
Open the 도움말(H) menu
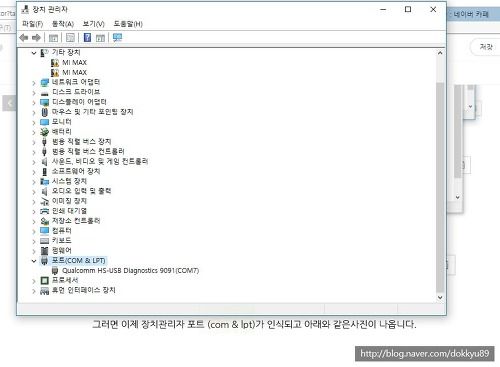coord(128,24)
